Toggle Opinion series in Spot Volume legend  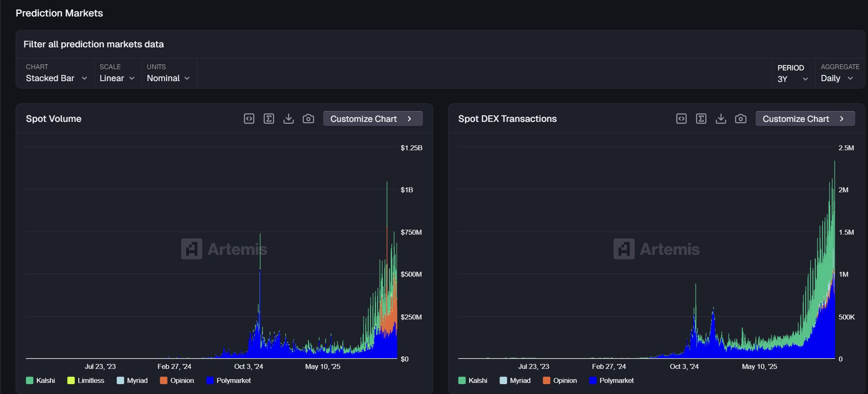tap(177, 380)
